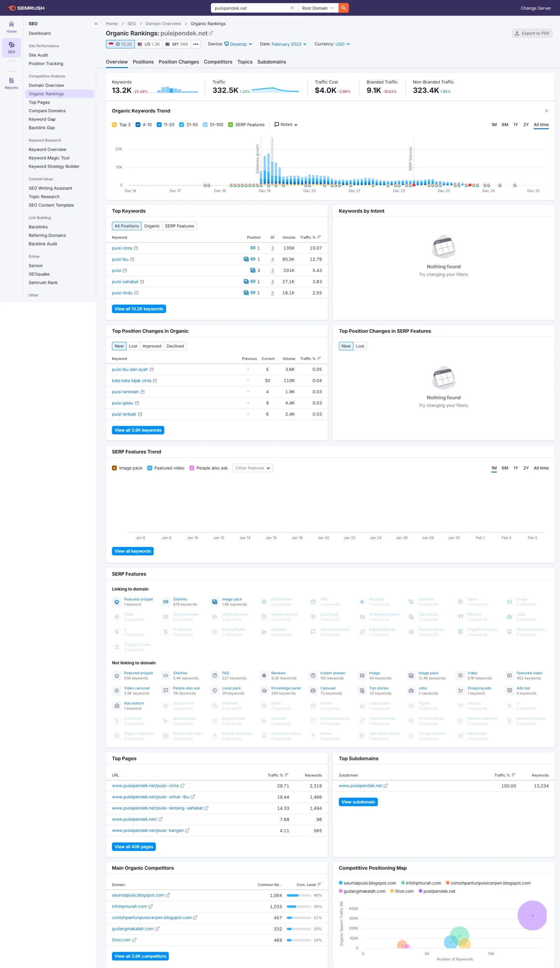The height and width of the screenshot is (968, 560).
Task: Open the Root Domain dropdown
Action: coord(318,8)
